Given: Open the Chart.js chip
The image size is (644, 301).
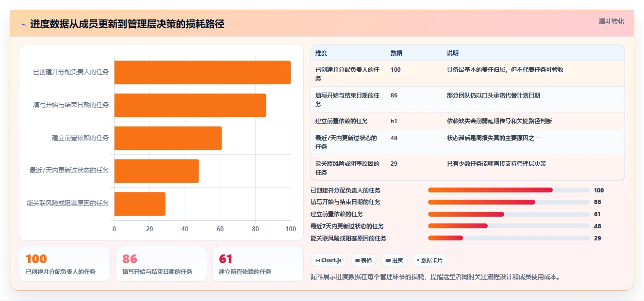Looking at the screenshot, I should pyautogui.click(x=329, y=260).
